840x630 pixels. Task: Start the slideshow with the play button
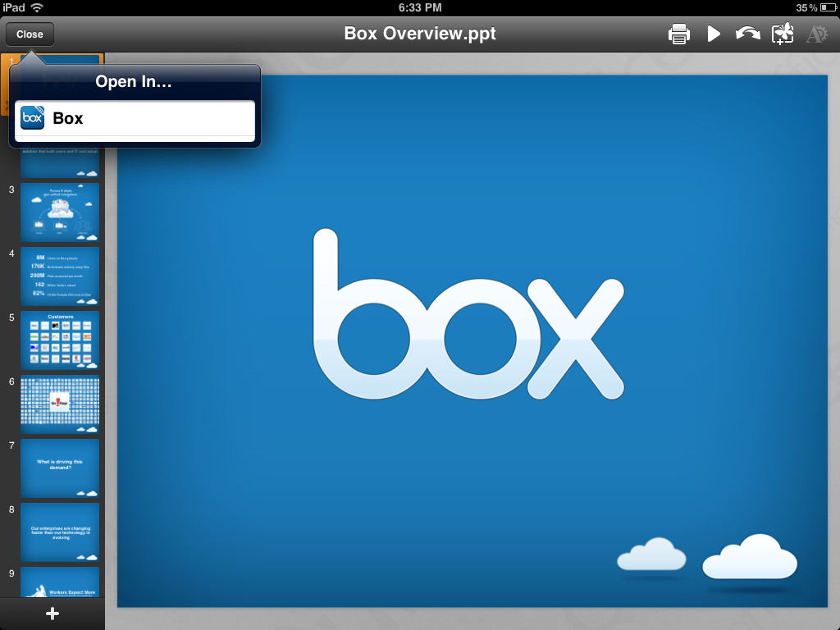(x=714, y=34)
